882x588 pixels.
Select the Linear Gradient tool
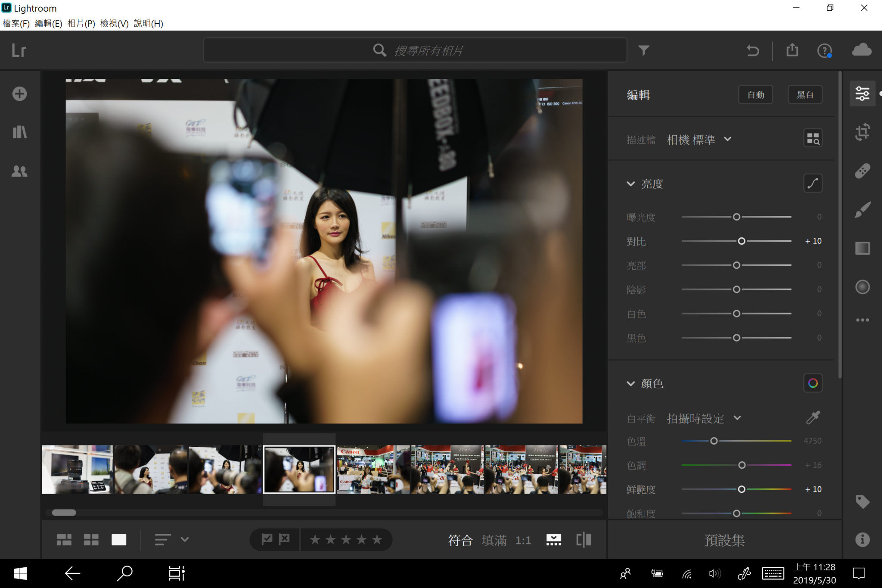[862, 248]
